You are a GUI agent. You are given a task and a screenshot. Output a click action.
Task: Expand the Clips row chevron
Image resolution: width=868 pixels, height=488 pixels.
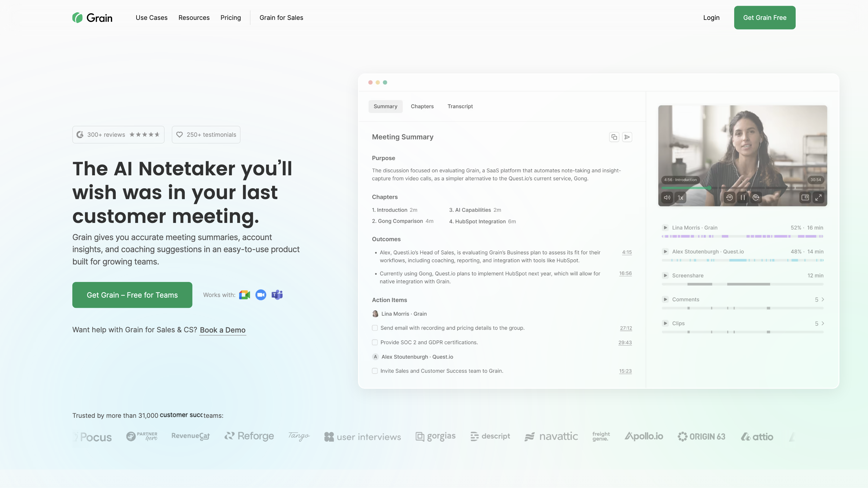[822, 323]
